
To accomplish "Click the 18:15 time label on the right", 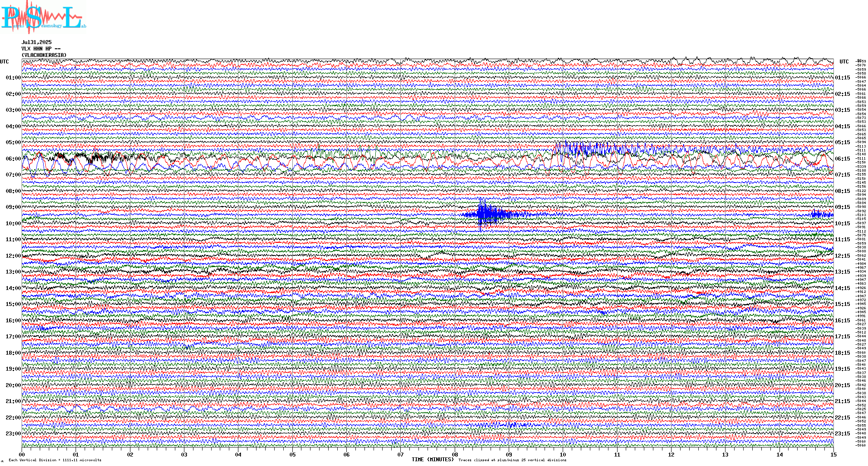I will click(843, 353).
